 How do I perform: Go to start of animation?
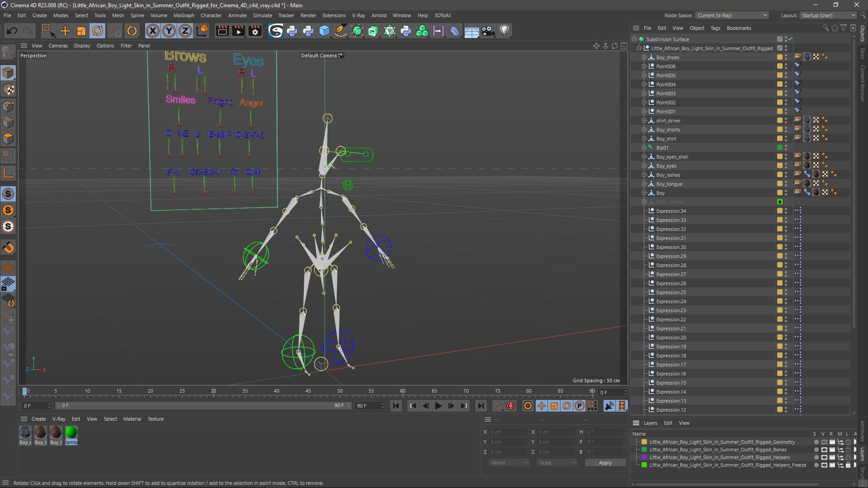coord(396,406)
